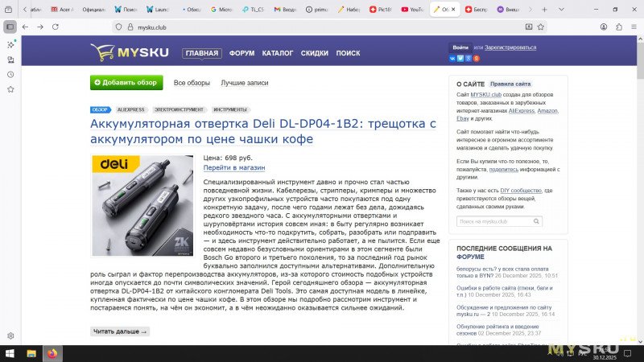The image size is (644, 362).
Task: Open Firefox from the Windows taskbar
Action: (x=53, y=353)
